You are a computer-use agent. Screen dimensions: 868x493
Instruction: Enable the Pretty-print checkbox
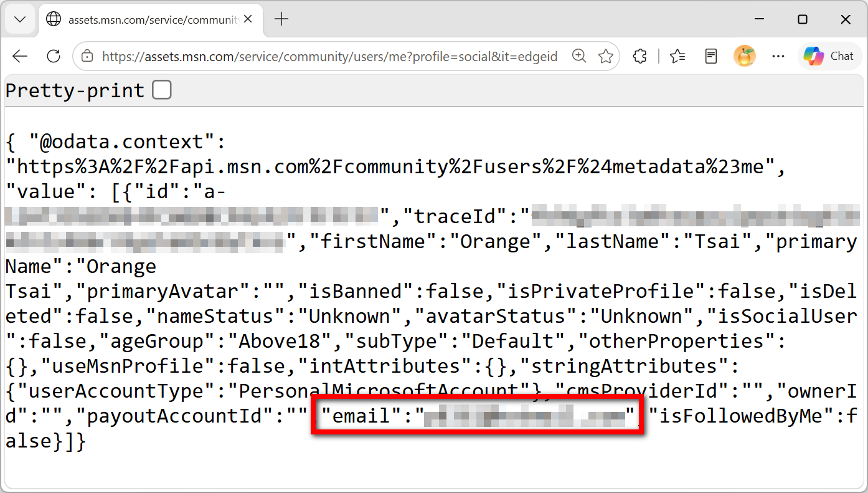point(162,90)
